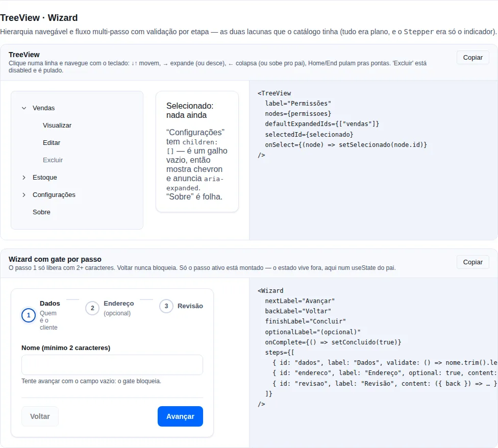This screenshot has width=498, height=448.
Task: Click the onComplete line in the Wizard code
Action: tap(333, 342)
